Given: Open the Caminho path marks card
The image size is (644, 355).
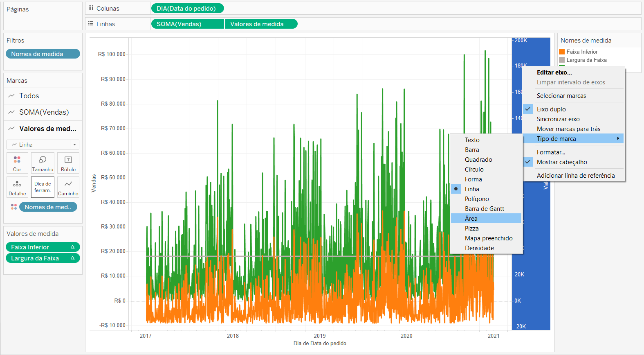Looking at the screenshot, I should [68, 187].
